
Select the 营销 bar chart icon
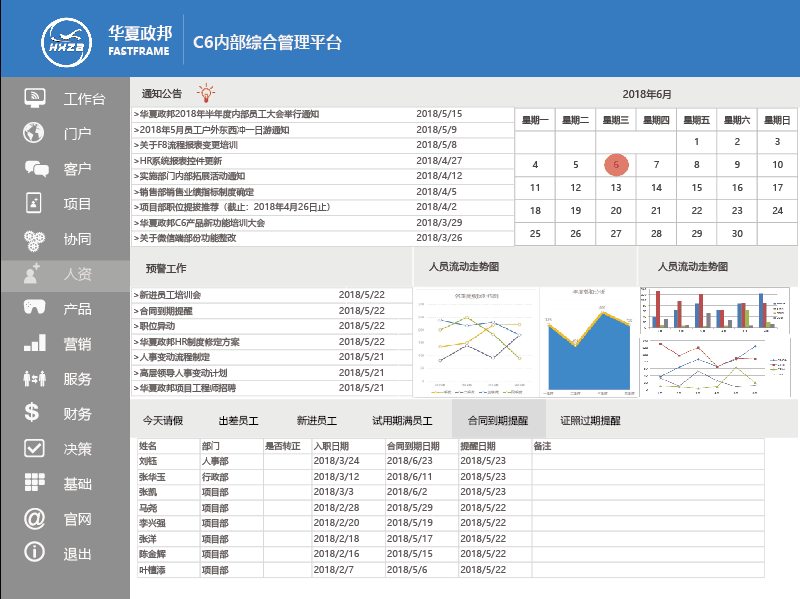[35, 344]
